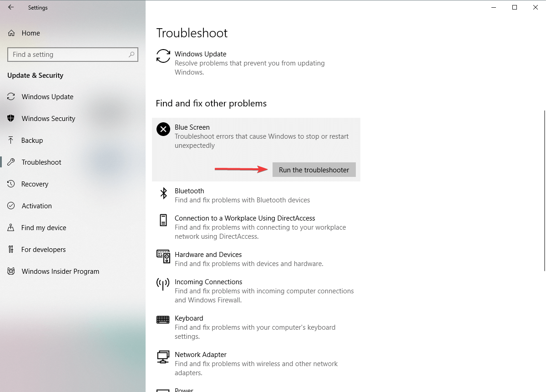This screenshot has width=546, height=392.
Task: Click the Hardware and Devices icon
Action: (163, 257)
